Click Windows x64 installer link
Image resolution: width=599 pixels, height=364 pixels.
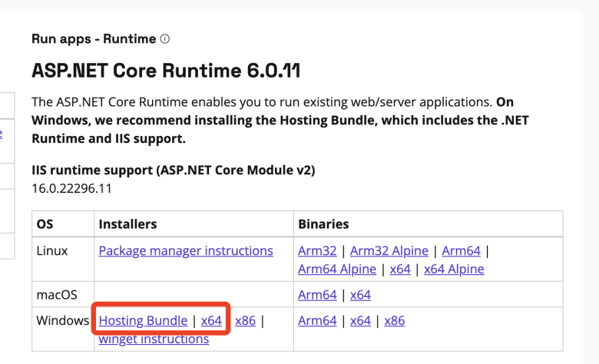[211, 321]
